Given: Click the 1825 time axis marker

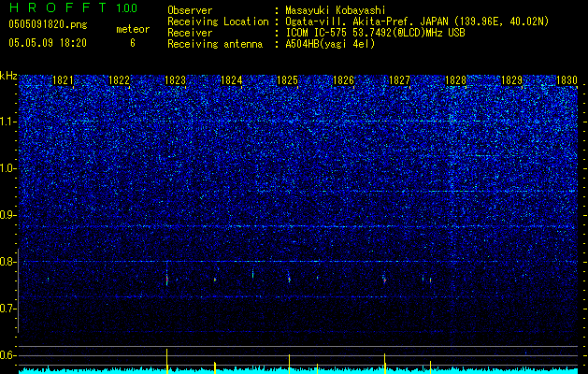Looking at the screenshot, I should [x=287, y=80].
